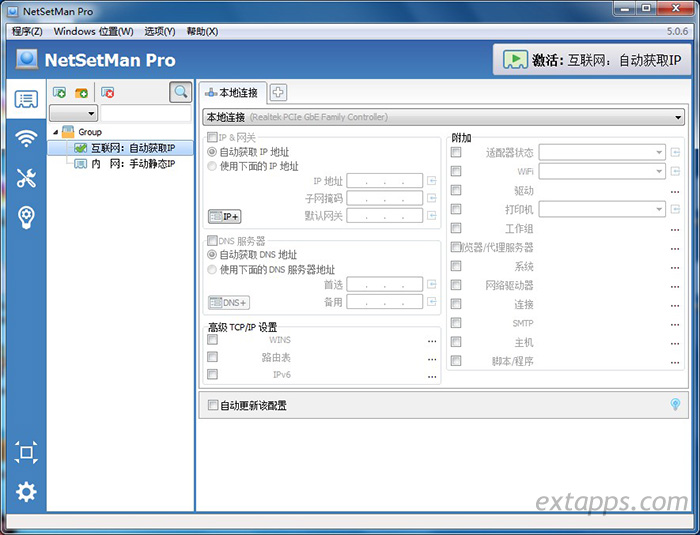Open the Profiles view in sidebar
The width and height of the screenshot is (700, 535).
tap(26, 99)
